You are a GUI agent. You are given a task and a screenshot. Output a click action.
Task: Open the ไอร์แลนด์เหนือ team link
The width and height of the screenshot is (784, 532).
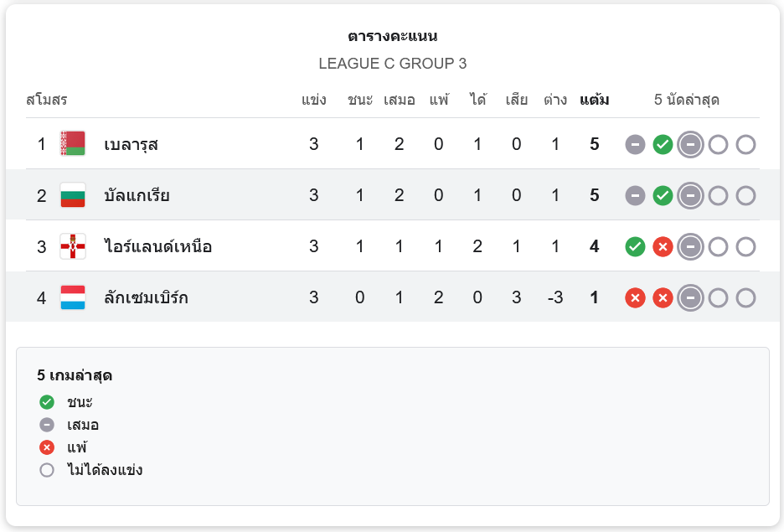tap(158, 246)
